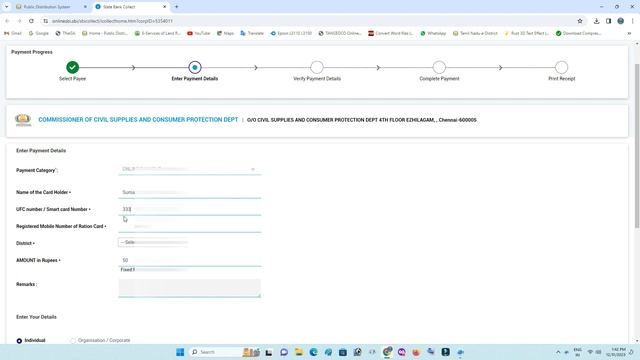View site information icon in address bar
The image size is (640, 360).
[46, 21]
